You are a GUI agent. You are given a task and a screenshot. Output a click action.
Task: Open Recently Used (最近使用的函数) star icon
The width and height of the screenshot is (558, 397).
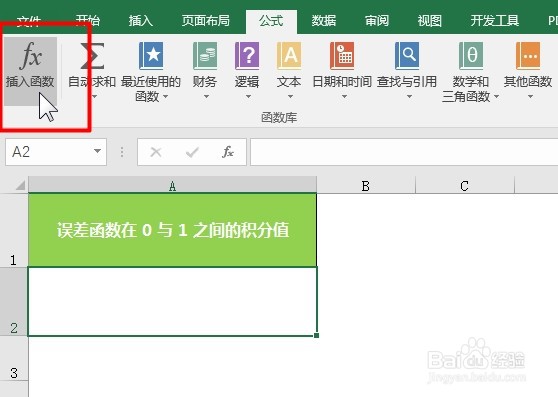coord(151,56)
